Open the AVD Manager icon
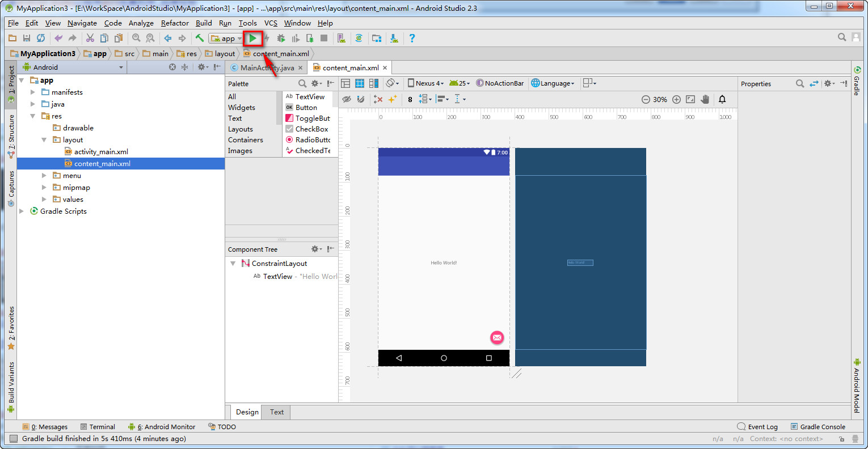This screenshot has width=868, height=449. coord(341,38)
